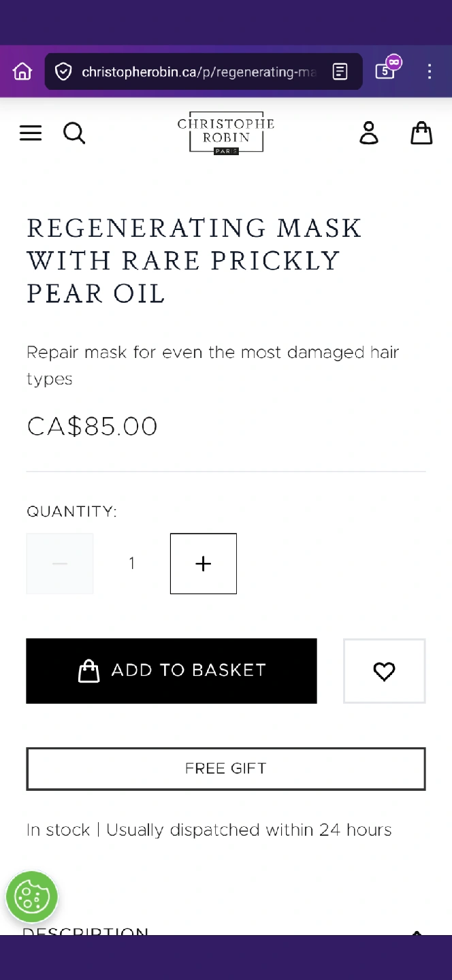Viewport: 452px width, 980px height.
Task: View the shopping basket
Action: [x=421, y=133]
